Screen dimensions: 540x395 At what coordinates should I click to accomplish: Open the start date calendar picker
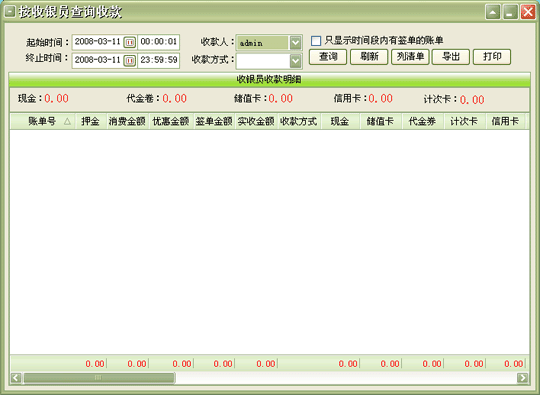tap(130, 42)
